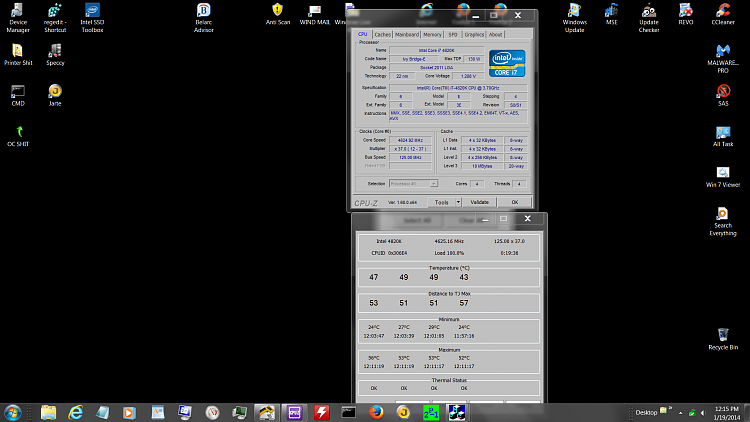
Task: Open the Windows Start menu orb
Action: tap(12, 412)
